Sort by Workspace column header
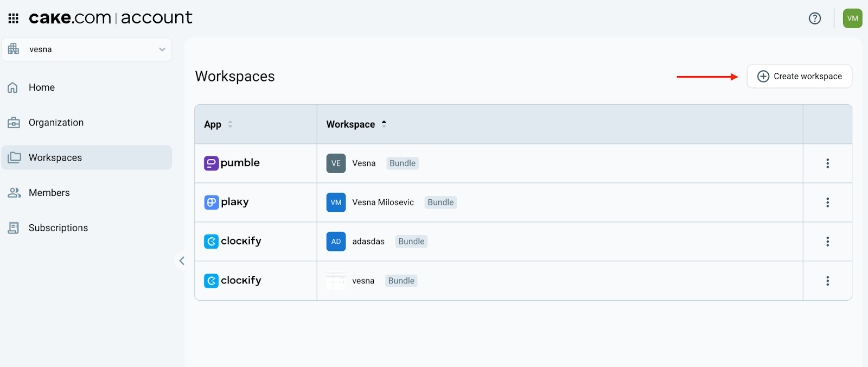Screen dimensions: 868x367 pyautogui.click(x=356, y=124)
